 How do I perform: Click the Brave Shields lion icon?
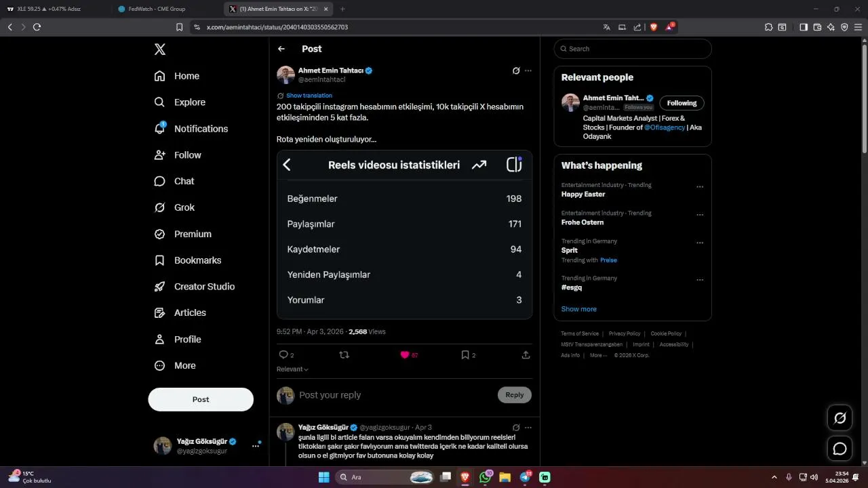click(x=654, y=27)
